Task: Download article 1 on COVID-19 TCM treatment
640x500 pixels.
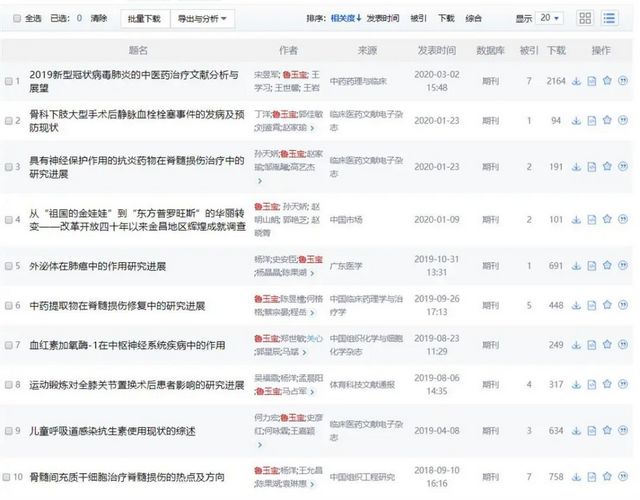Action: click(576, 81)
